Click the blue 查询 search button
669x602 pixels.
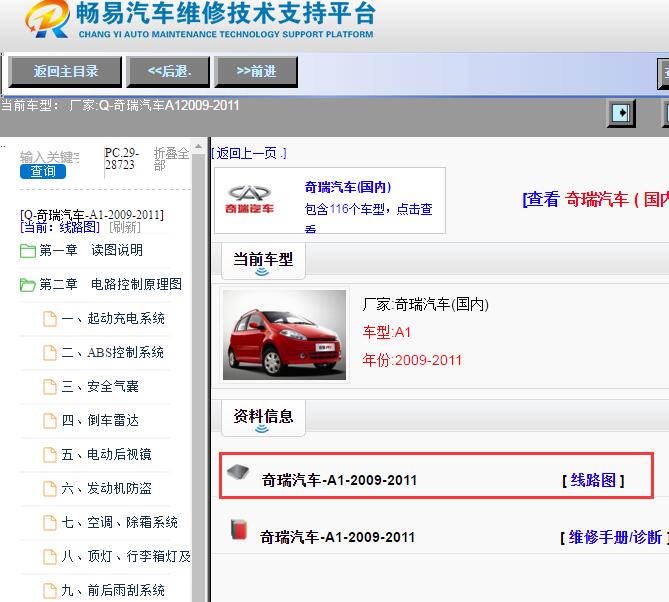(43, 171)
